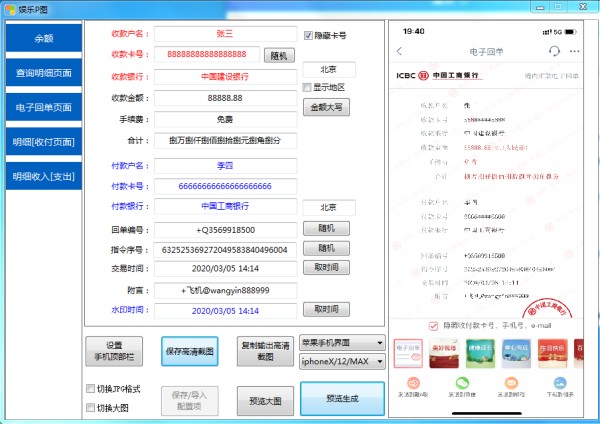Image resolution: width=600 pixels, height=424 pixels.
Task: Select the blue template thumbnail
Action: tap(516, 353)
